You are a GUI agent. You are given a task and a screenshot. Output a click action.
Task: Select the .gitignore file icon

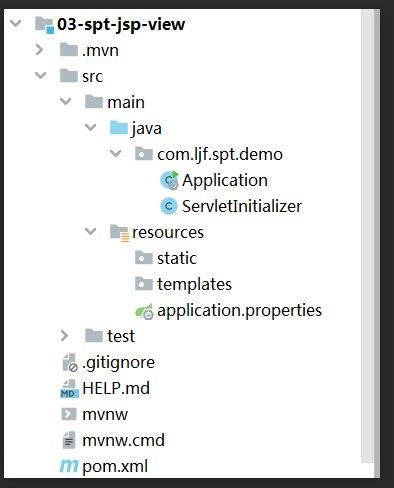[x=70, y=363]
